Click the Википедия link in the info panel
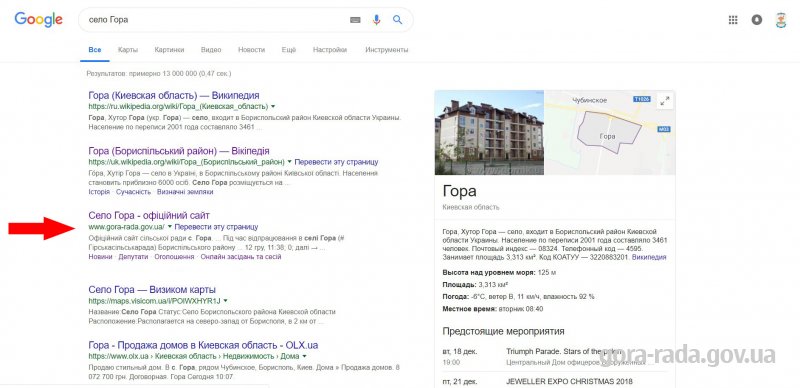 649,257
